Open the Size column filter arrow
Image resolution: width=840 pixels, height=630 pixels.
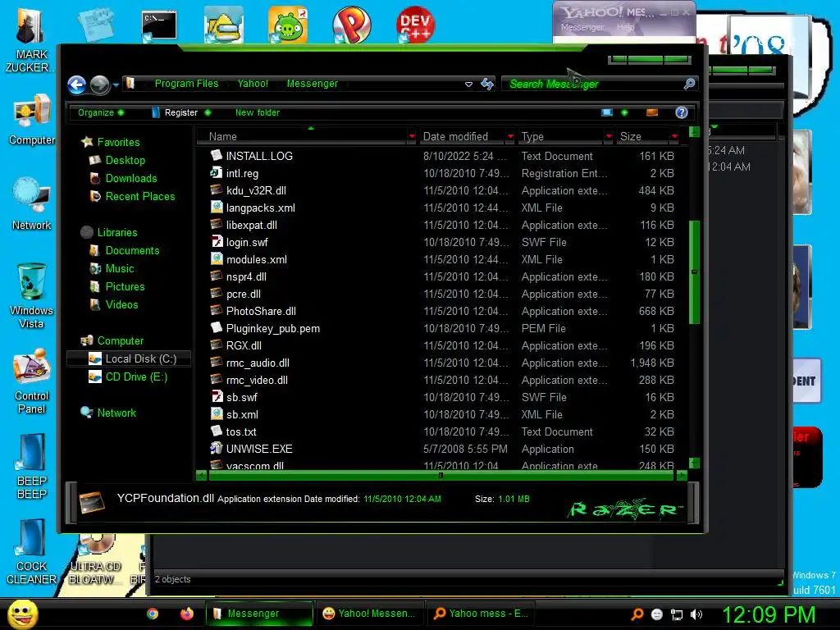point(674,137)
